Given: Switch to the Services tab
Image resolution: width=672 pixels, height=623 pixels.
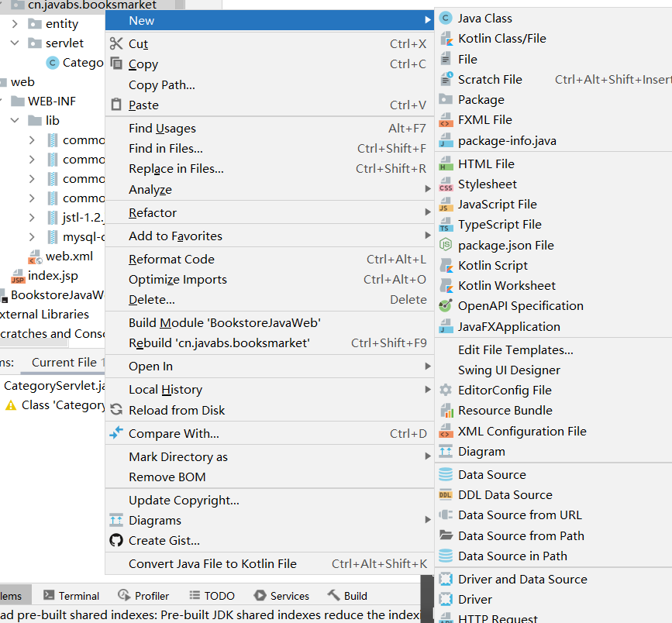Looking at the screenshot, I should (281, 595).
